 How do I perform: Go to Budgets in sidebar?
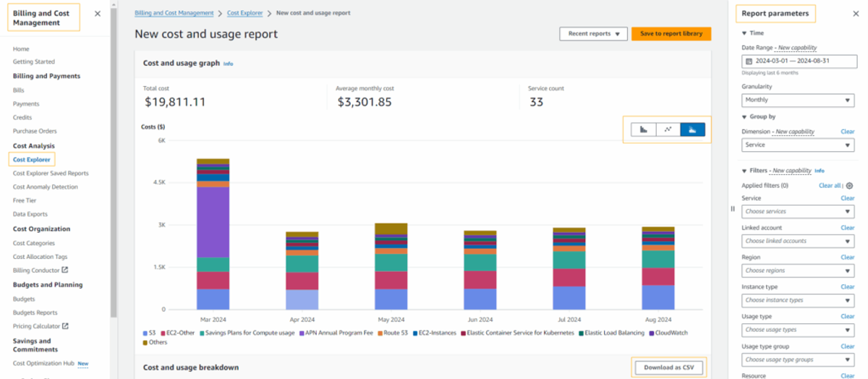(x=24, y=299)
